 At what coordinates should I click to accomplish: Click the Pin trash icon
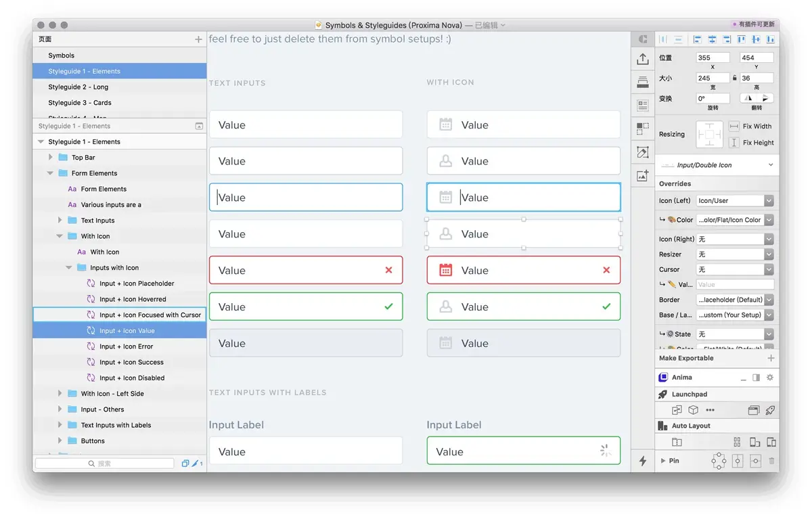(x=771, y=461)
